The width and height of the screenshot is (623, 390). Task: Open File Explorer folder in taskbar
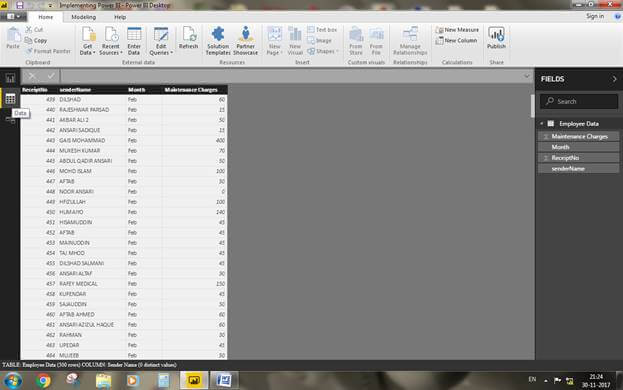click(104, 380)
